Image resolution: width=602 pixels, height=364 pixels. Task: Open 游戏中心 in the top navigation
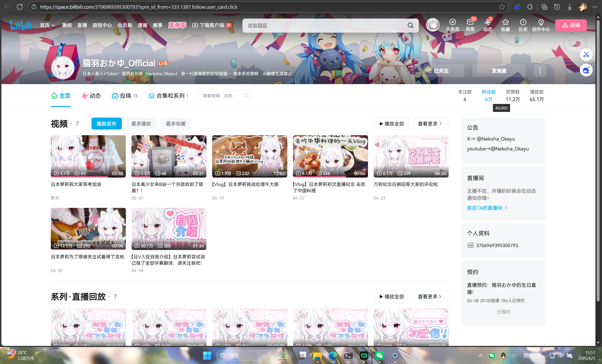[x=102, y=25]
